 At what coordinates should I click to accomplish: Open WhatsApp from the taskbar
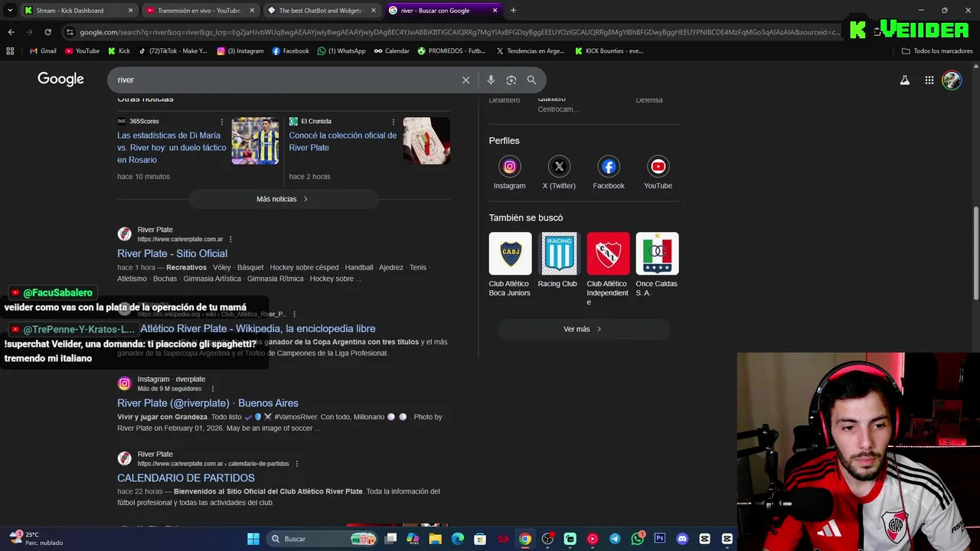click(637, 539)
